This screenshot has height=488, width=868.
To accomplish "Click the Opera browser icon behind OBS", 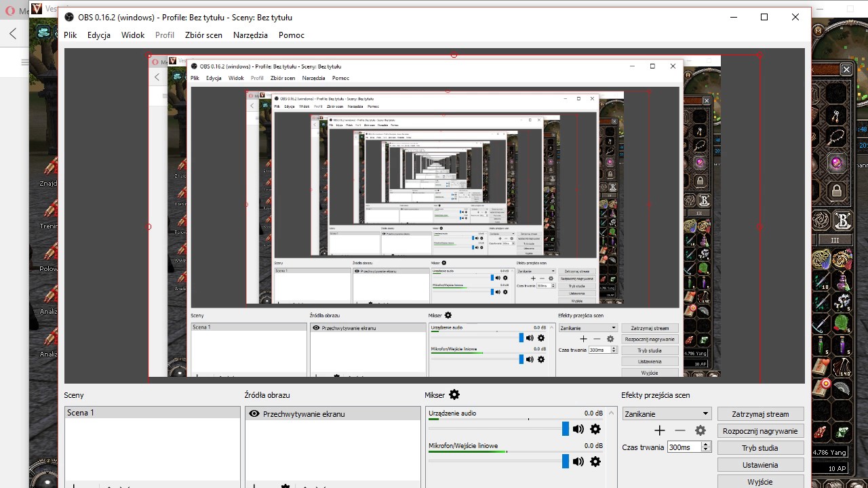I will pos(10,9).
